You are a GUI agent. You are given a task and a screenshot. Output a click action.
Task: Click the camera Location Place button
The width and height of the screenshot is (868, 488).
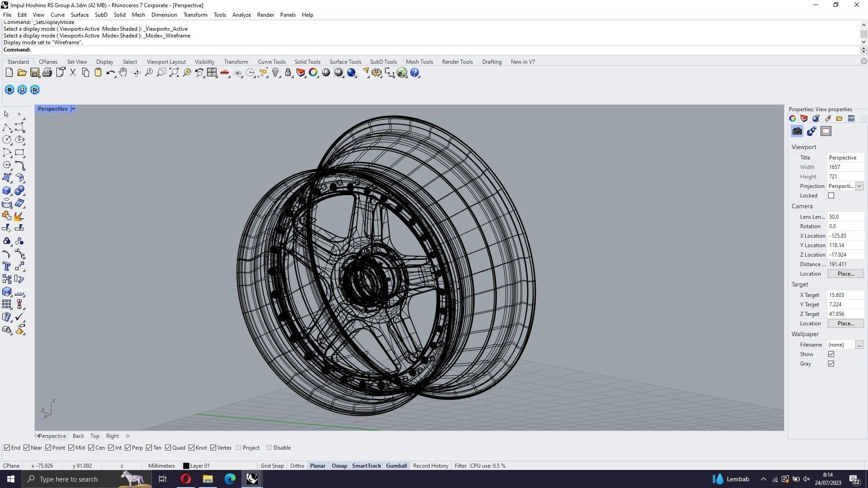(845, 274)
